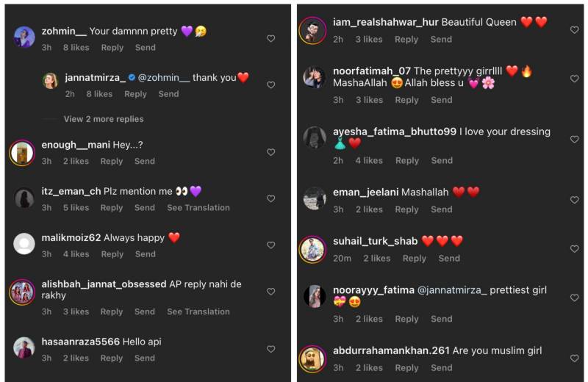Tap the heart beside ayesha_fatima_bhutto99's comment

574,140
